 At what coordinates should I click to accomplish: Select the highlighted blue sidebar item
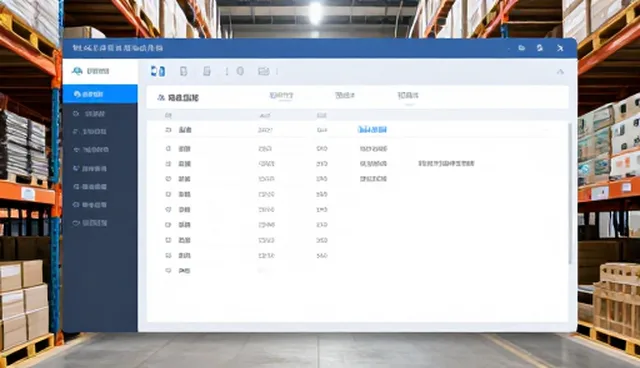[x=100, y=94]
